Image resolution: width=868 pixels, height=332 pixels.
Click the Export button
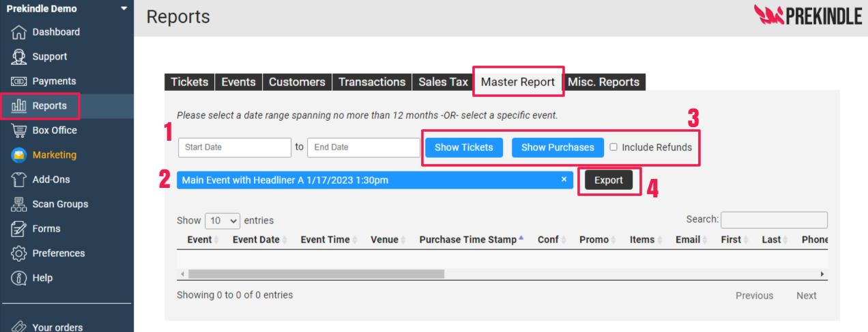[609, 180]
